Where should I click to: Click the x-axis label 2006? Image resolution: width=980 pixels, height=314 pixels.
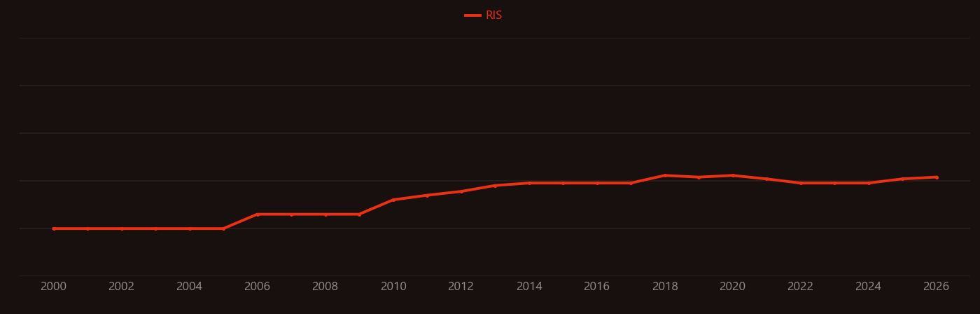258,287
